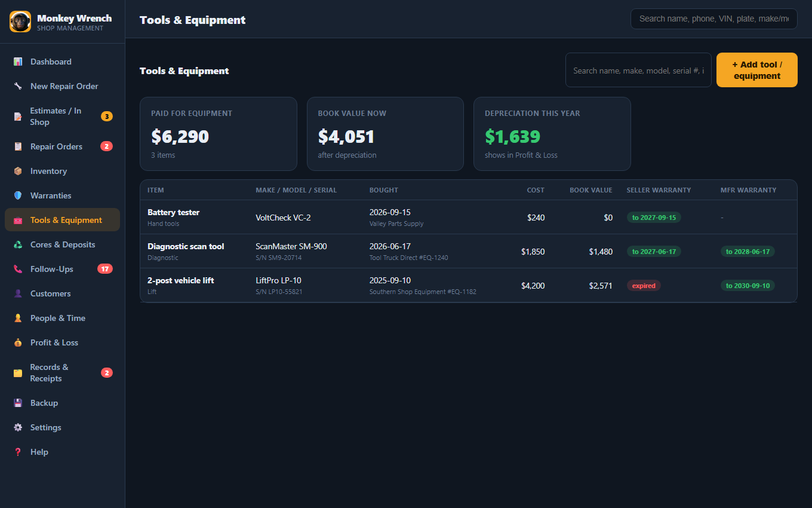Click the Warranties shield icon
This screenshot has width=812, height=508.
[x=18, y=195]
